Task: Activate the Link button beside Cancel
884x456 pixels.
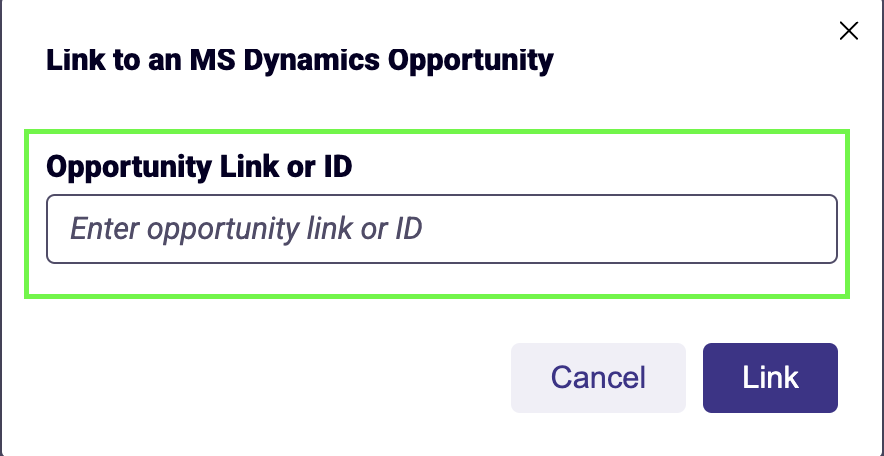Action: 770,378
